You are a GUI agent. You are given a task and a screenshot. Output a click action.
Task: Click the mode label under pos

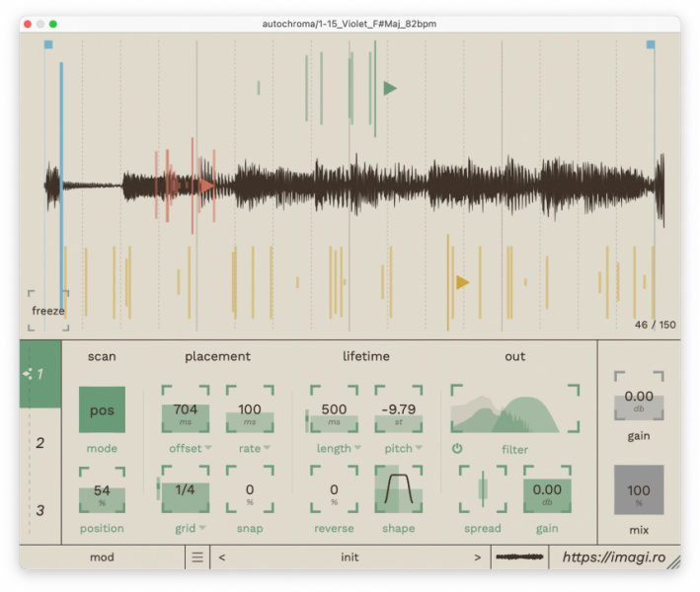tap(102, 448)
